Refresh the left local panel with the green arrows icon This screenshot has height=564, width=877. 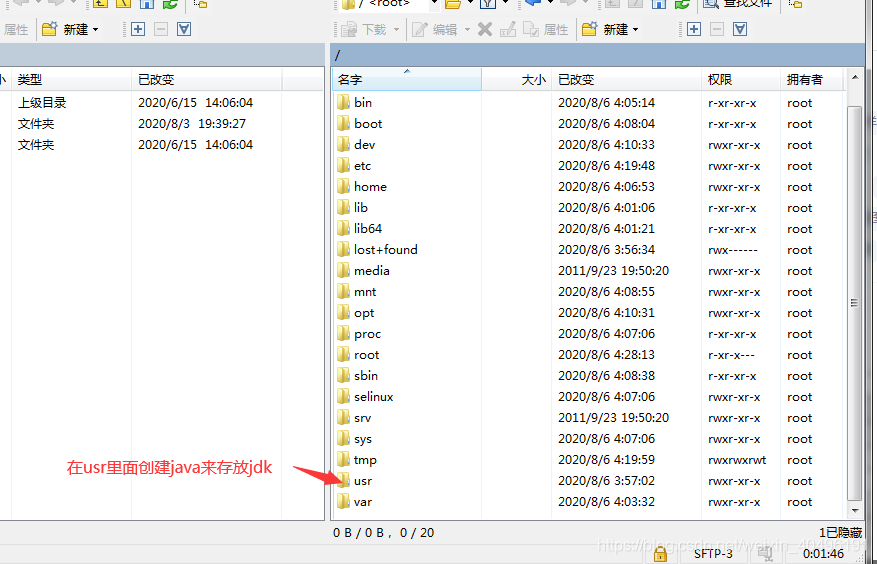(x=170, y=4)
